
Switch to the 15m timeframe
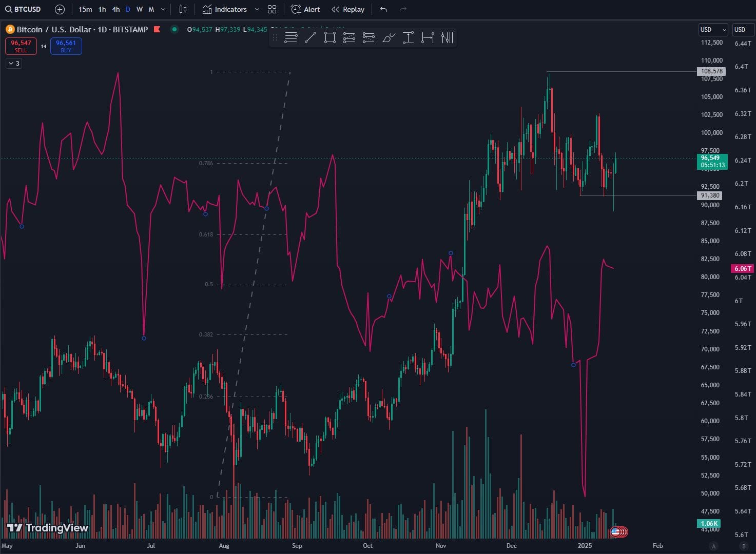tap(85, 9)
